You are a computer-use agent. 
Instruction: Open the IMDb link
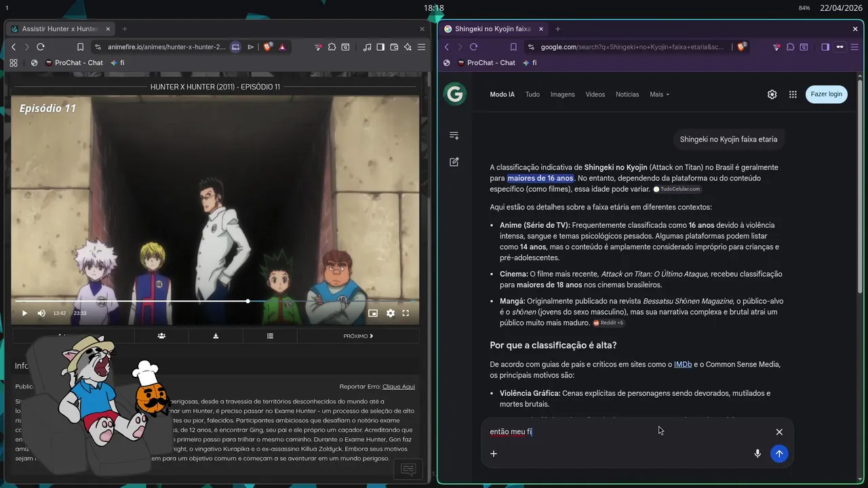pos(683,364)
